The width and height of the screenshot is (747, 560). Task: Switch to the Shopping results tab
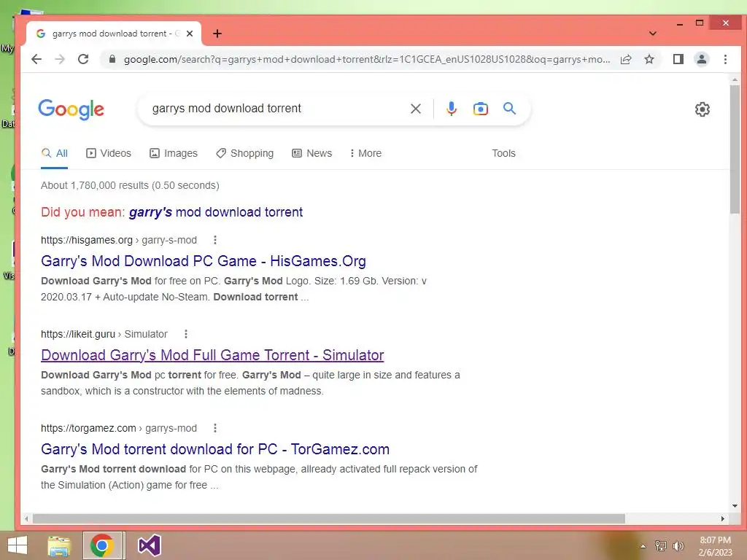click(245, 153)
